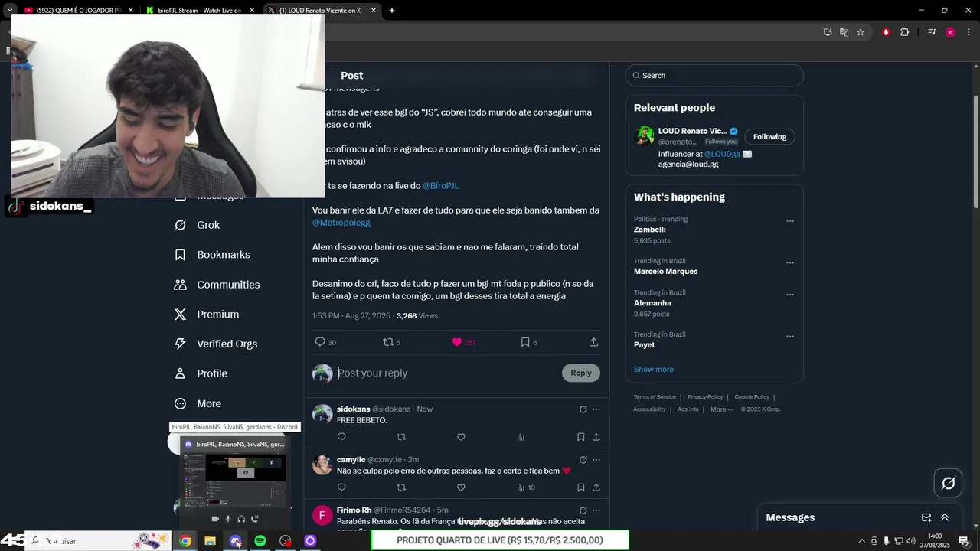Click Show more under What's happening
The height and width of the screenshot is (551, 980).
[654, 370]
